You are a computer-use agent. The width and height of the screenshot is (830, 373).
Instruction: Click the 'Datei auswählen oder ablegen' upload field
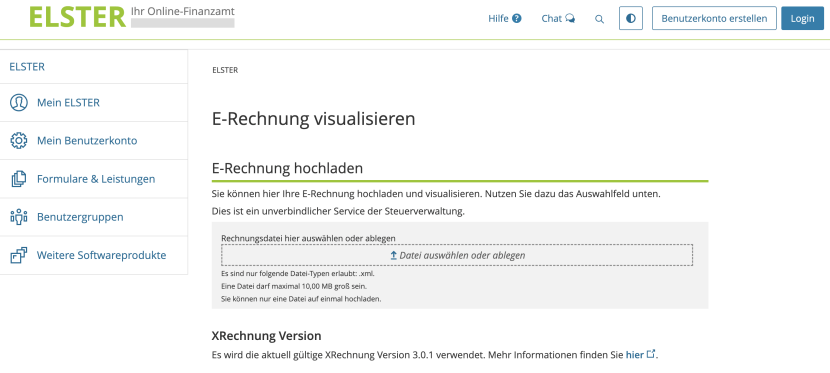point(457,255)
